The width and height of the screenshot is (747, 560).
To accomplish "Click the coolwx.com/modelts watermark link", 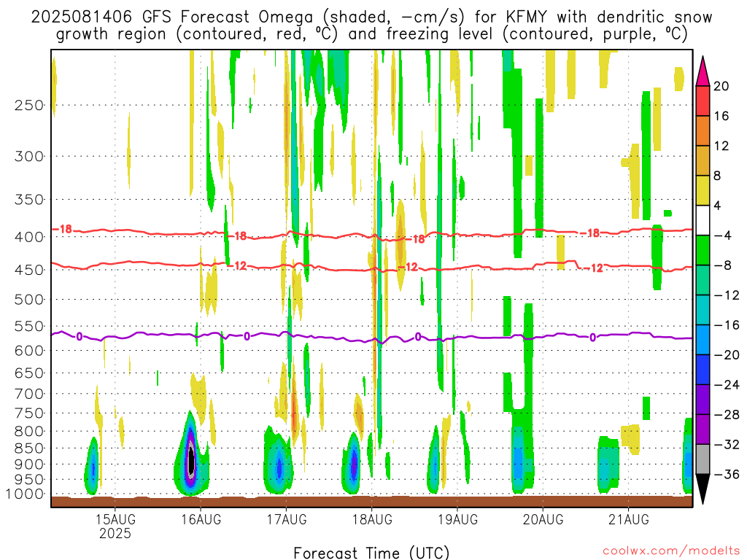I will point(672,551).
